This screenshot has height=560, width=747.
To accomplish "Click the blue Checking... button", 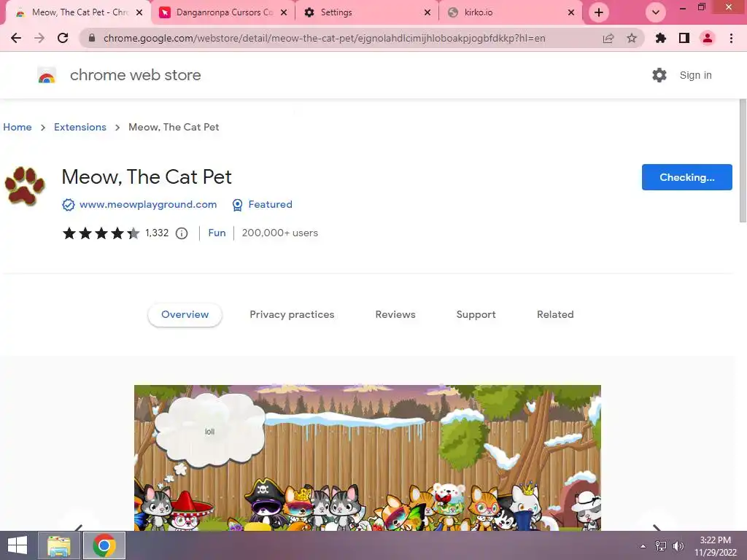I will (x=687, y=177).
